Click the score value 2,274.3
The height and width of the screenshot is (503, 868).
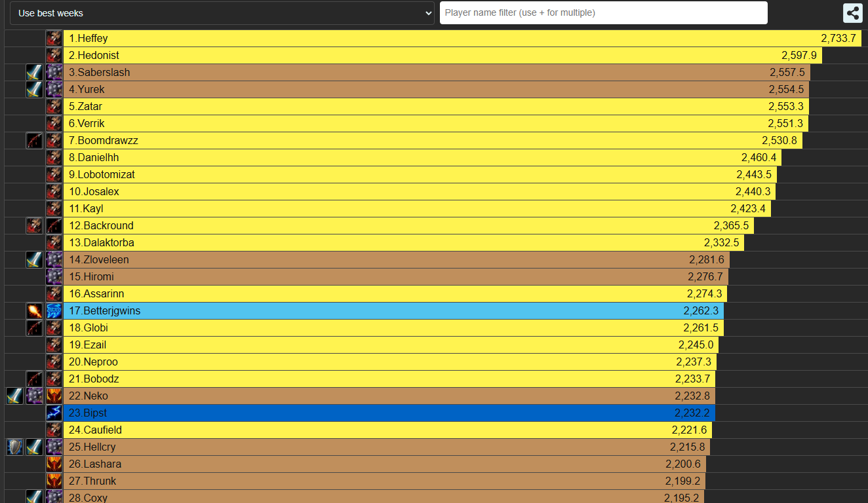(x=705, y=294)
